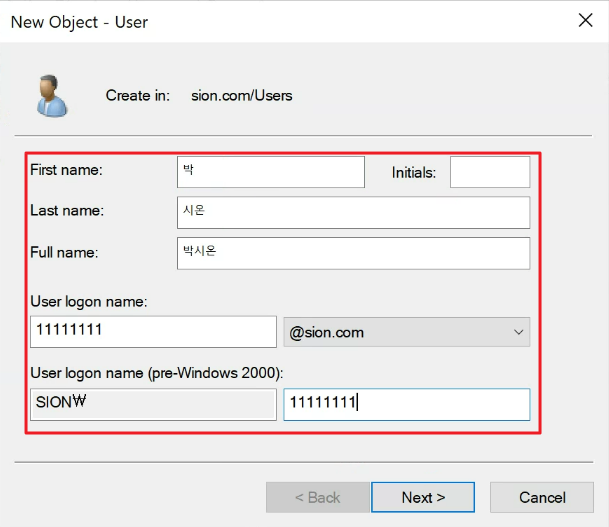
Task: Click the pre-Windows 2000 logon label text
Action: pos(157,373)
